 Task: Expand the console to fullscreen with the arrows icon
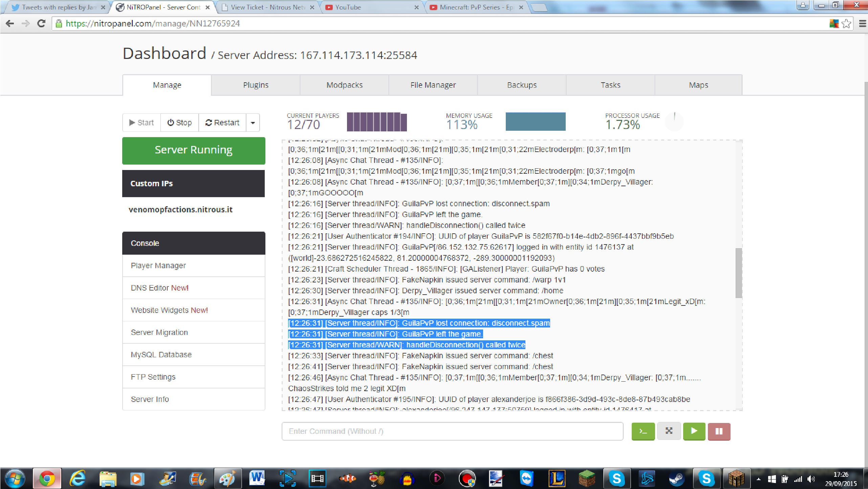tap(668, 431)
